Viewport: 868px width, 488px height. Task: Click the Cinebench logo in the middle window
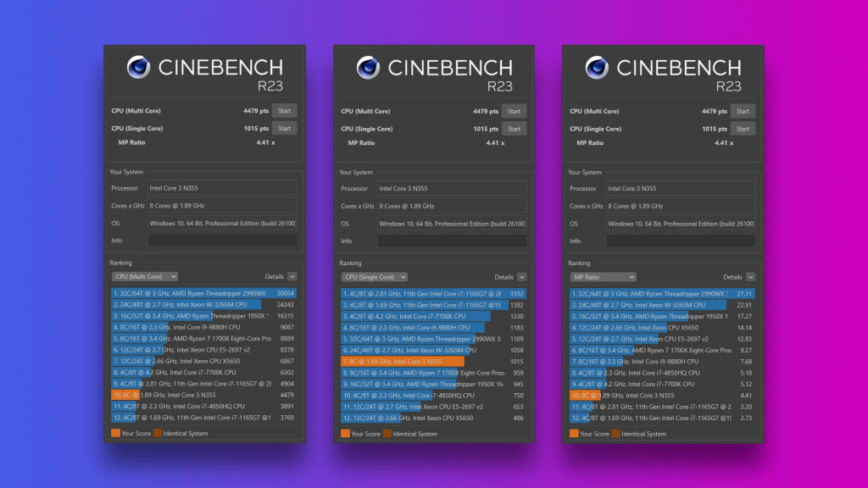click(368, 68)
